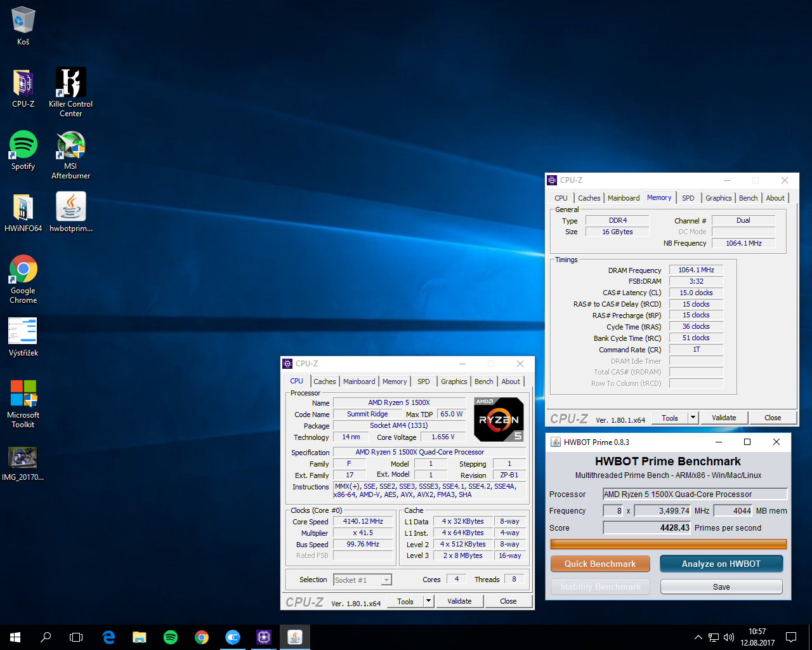This screenshot has height=650, width=812.
Task: Open the Windows Start menu
Action: pos(15,637)
